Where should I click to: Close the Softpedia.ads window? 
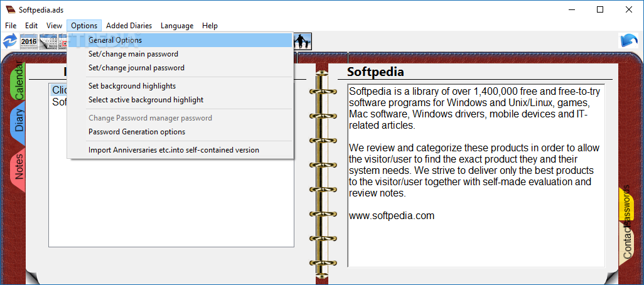628,9
